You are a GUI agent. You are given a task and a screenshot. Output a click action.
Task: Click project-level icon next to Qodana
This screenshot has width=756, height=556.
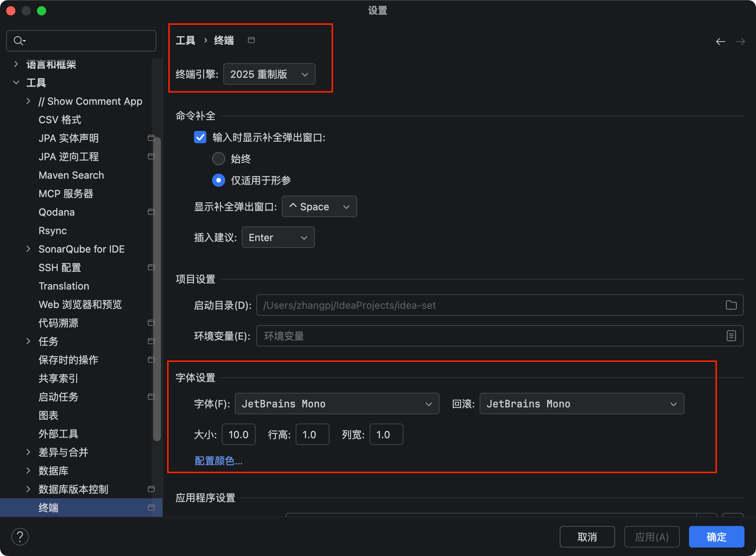point(151,212)
